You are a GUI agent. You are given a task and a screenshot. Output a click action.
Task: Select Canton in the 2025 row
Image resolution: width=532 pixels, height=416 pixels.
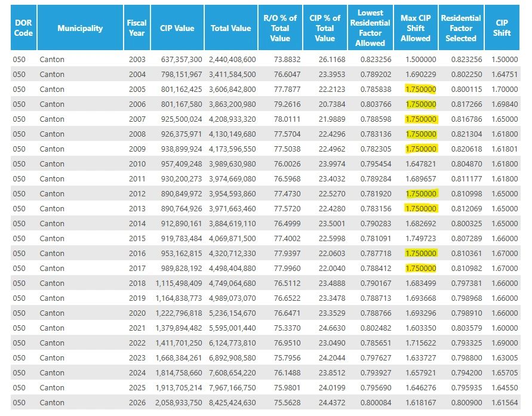tap(52, 387)
